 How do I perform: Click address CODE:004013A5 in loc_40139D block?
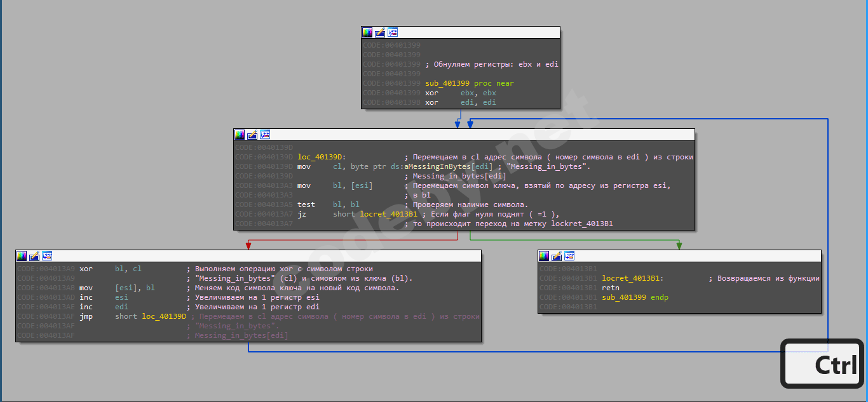264,204
